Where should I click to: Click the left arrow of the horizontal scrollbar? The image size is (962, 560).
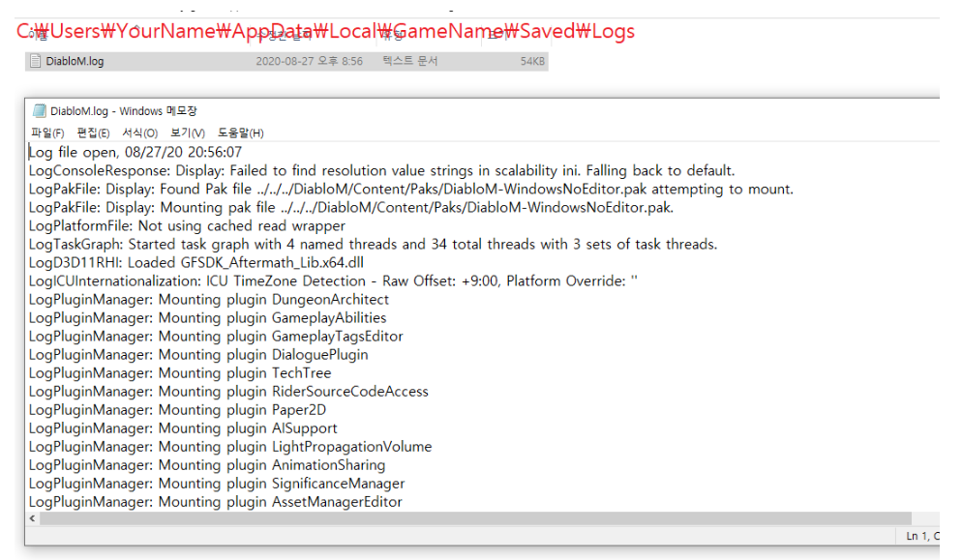point(33,518)
